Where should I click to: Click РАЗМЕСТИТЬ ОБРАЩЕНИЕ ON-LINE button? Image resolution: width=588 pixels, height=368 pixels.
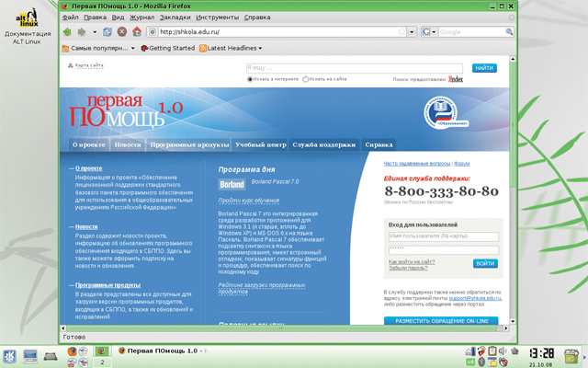[x=441, y=321]
